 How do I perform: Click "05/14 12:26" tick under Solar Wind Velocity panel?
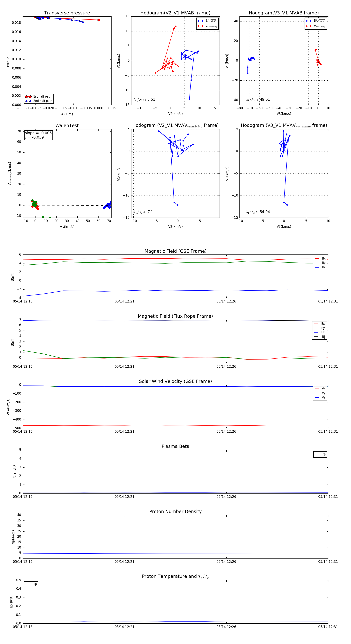click(x=226, y=431)
